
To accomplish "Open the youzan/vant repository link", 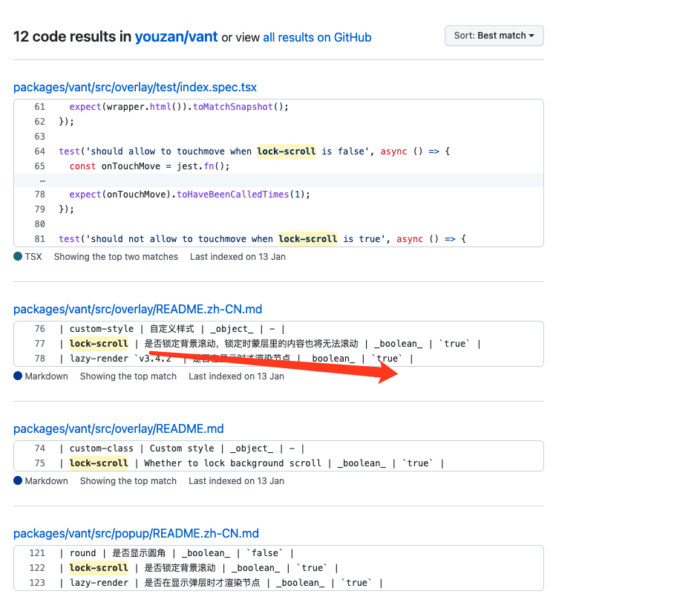I will point(176,37).
